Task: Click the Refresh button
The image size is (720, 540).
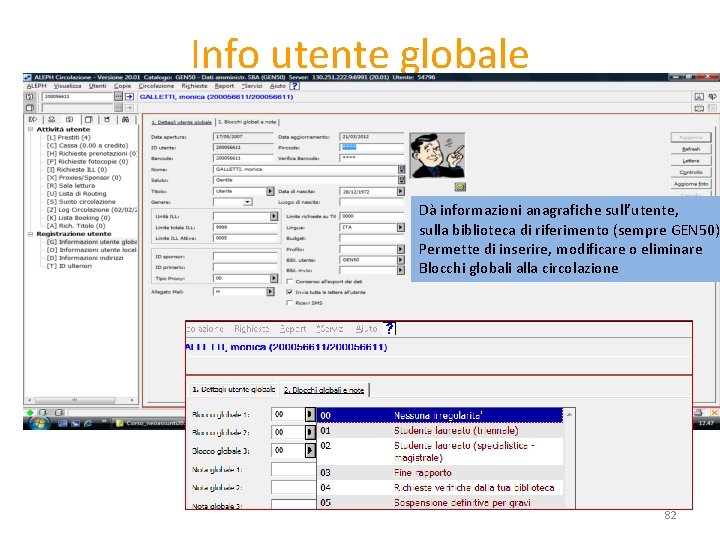Action: (x=691, y=149)
